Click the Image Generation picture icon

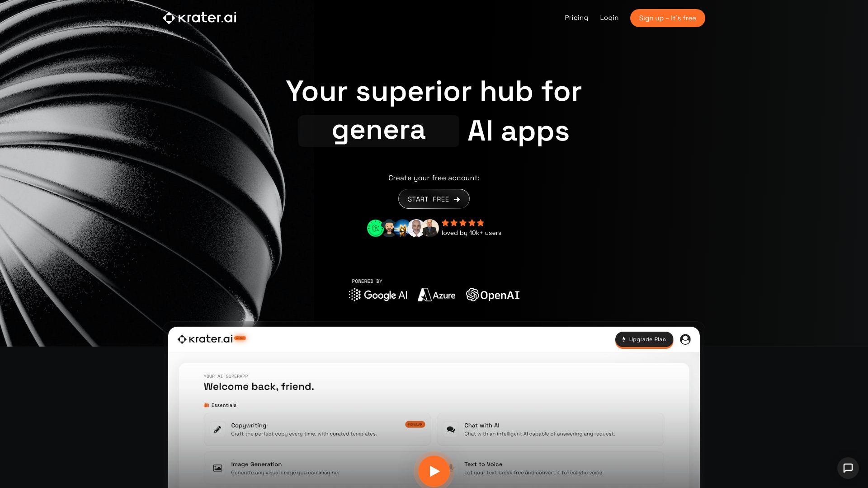point(217,468)
